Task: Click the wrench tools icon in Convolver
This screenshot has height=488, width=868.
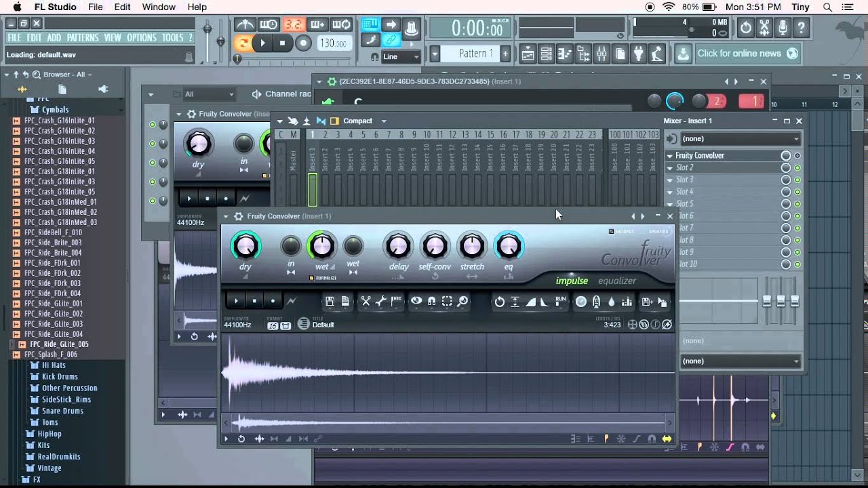Action: coord(380,302)
